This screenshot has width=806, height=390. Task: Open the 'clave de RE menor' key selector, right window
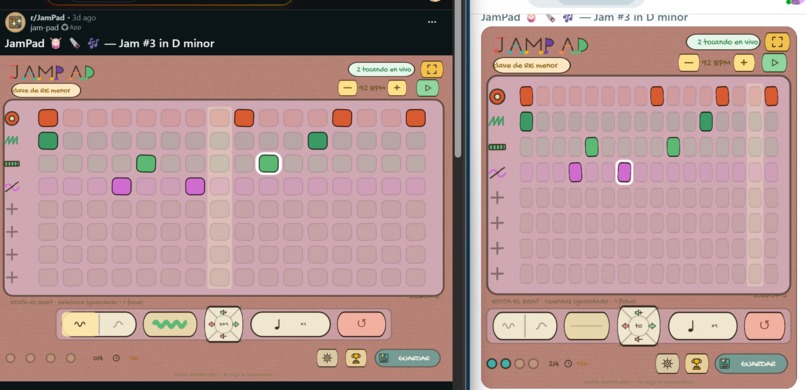[532, 65]
